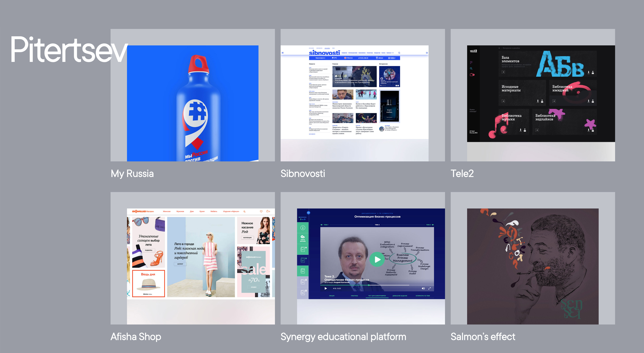Switch to the ПРАКТИКА tab
The height and width of the screenshot is (353, 644).
354,296
